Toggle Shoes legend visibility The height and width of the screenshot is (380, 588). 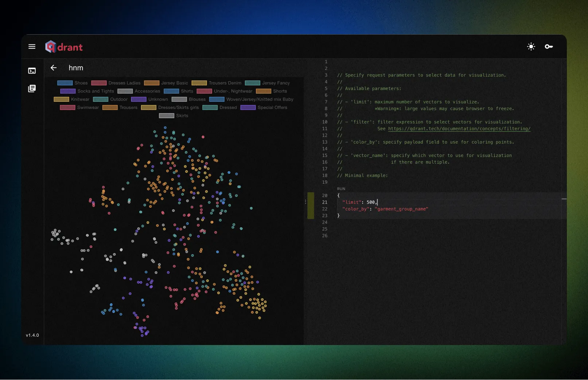pyautogui.click(x=73, y=83)
